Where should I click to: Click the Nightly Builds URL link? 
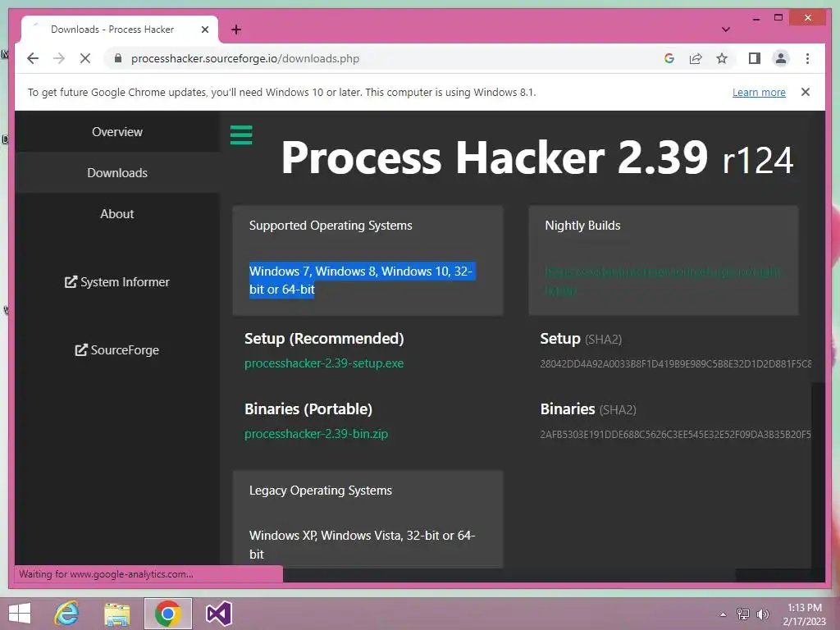tap(663, 281)
